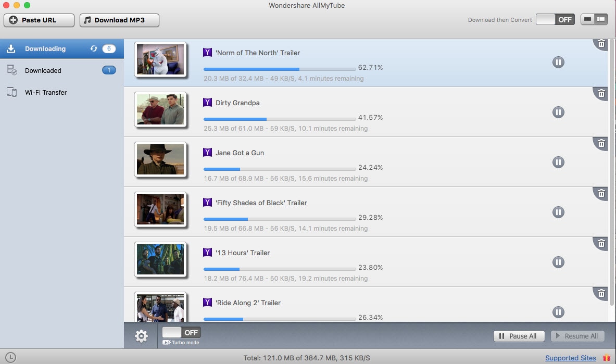Click the 41.57% progress value
The height and width of the screenshot is (364, 616).
370,117
